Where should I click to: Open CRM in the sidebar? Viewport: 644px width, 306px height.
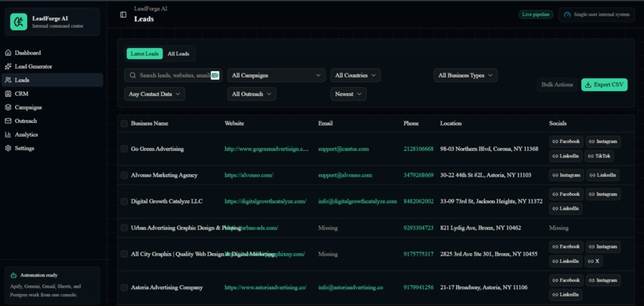pyautogui.click(x=52, y=93)
